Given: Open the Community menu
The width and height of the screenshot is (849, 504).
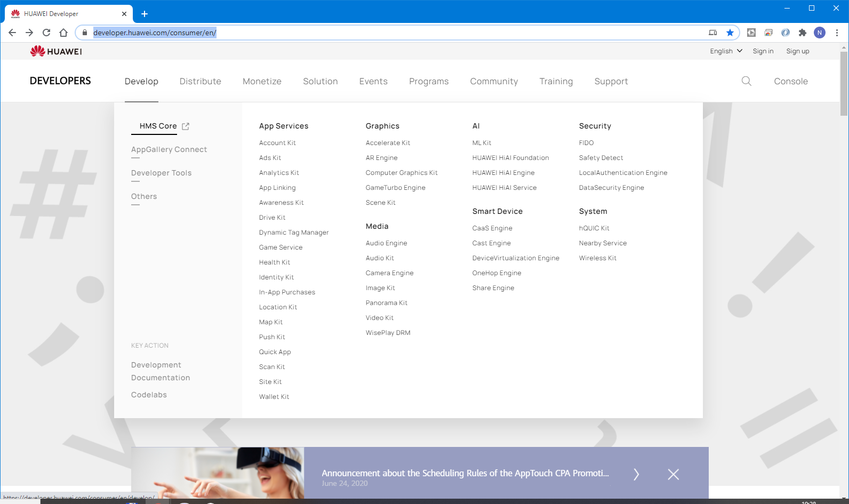Looking at the screenshot, I should 494,81.
